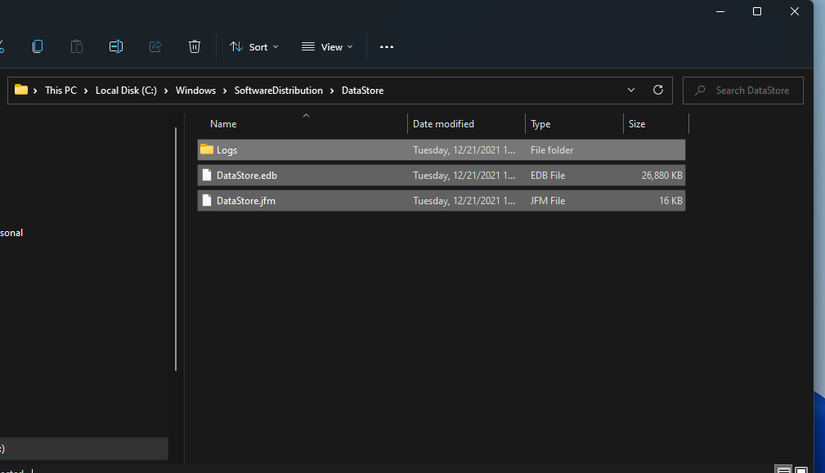Click the DataStore.edb file icon
The width and height of the screenshot is (825, 473).
207,175
